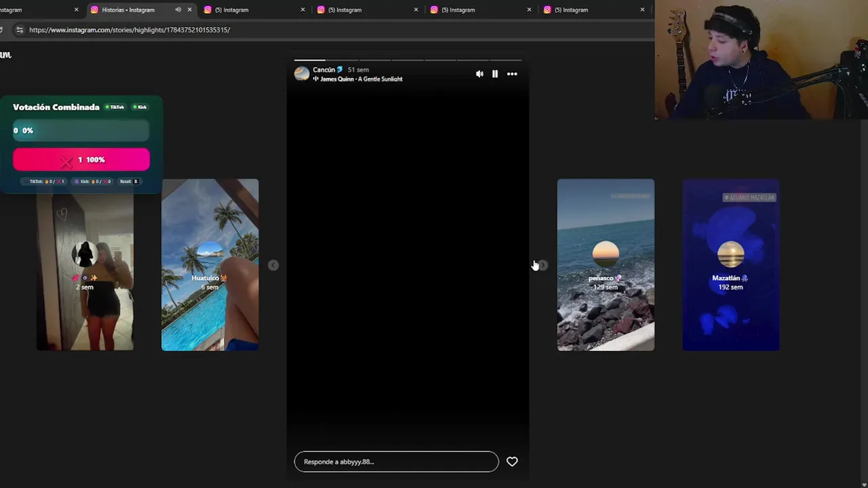Click the '129 sem' label under peñasco

606,287
